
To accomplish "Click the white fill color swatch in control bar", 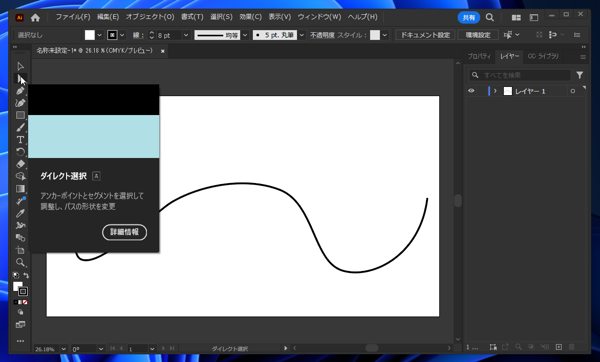I will click(90, 35).
